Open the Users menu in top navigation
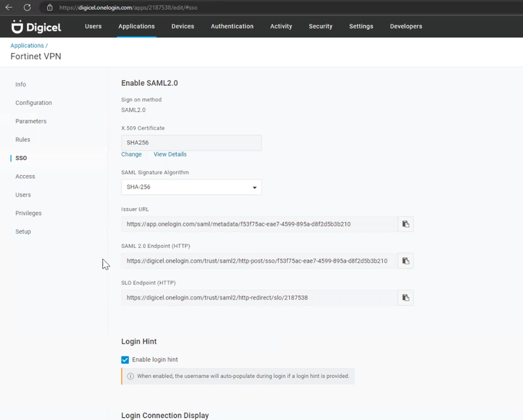Screen dimensions: 523x420 93,26
